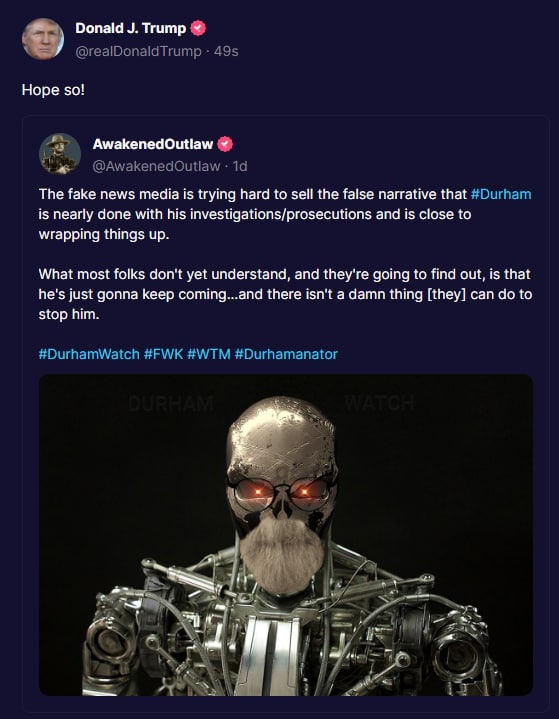This screenshot has height=719, width=559.
Task: Click the quoted post body text
Action: (x=285, y=254)
